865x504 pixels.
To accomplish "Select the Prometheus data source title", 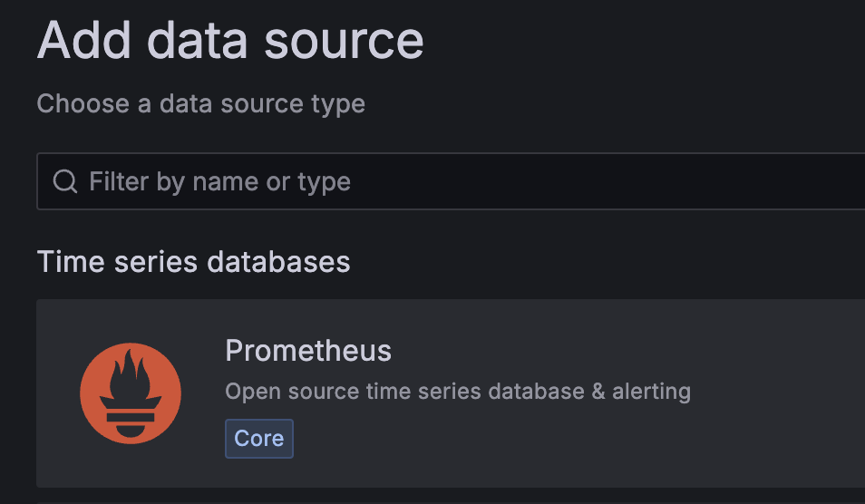I will [x=308, y=351].
